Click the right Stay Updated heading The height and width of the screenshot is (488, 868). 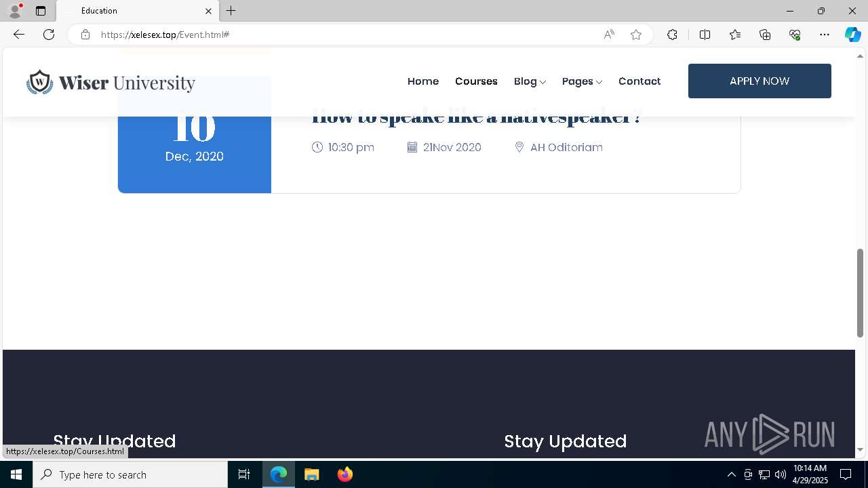click(x=566, y=441)
